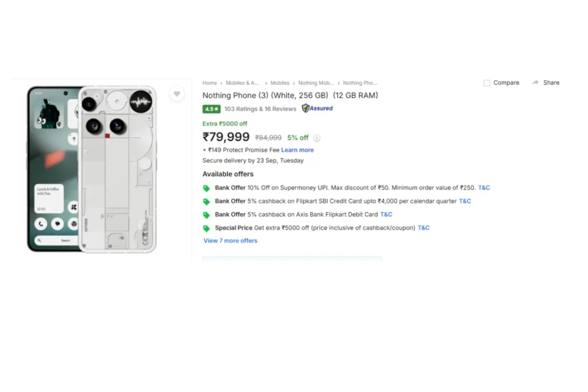Open Home breadcrumb link
This screenshot has height=392, width=588.
[210, 83]
